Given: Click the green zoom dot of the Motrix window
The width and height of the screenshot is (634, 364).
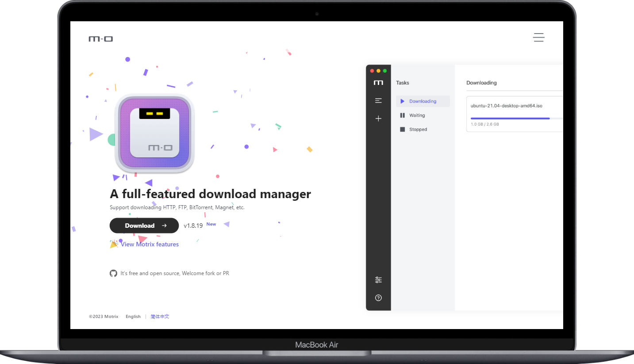Looking at the screenshot, I should [385, 71].
